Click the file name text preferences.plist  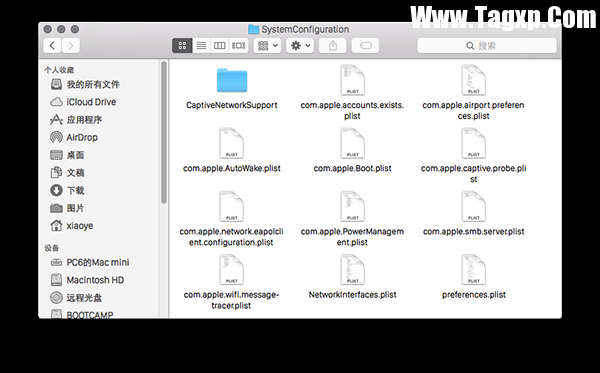474,295
